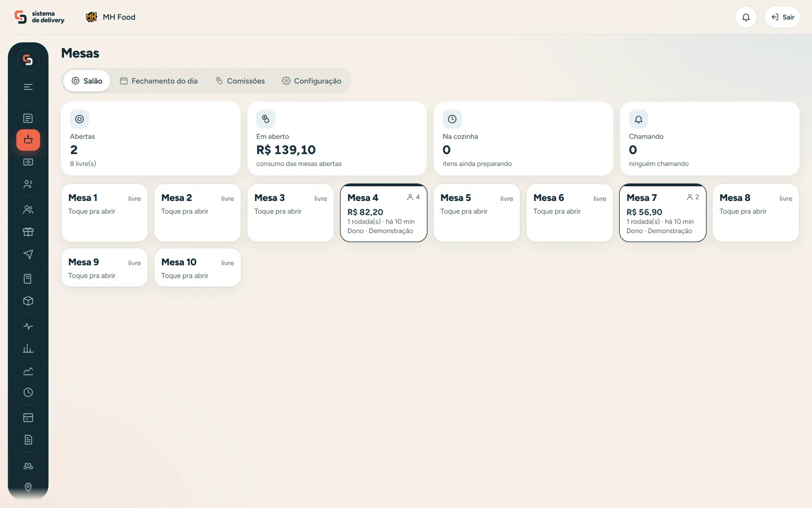The height and width of the screenshot is (508, 812).
Task: Click the Na cozinha summary card
Action: click(523, 138)
